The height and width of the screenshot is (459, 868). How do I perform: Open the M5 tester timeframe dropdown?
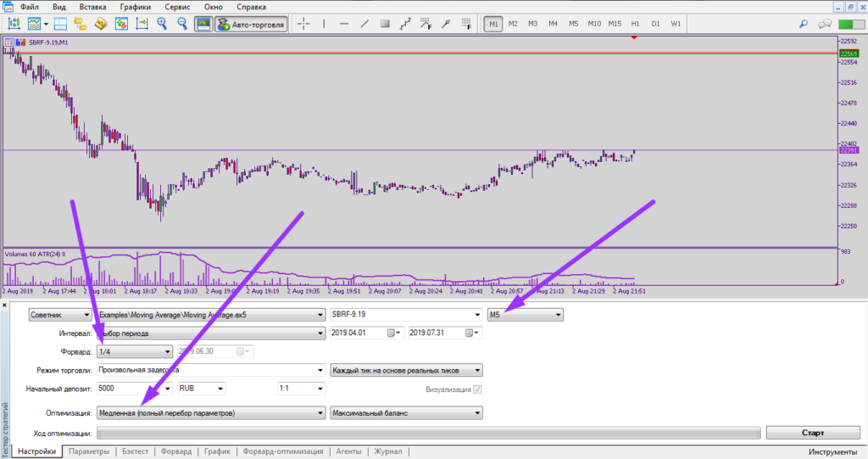click(526, 315)
